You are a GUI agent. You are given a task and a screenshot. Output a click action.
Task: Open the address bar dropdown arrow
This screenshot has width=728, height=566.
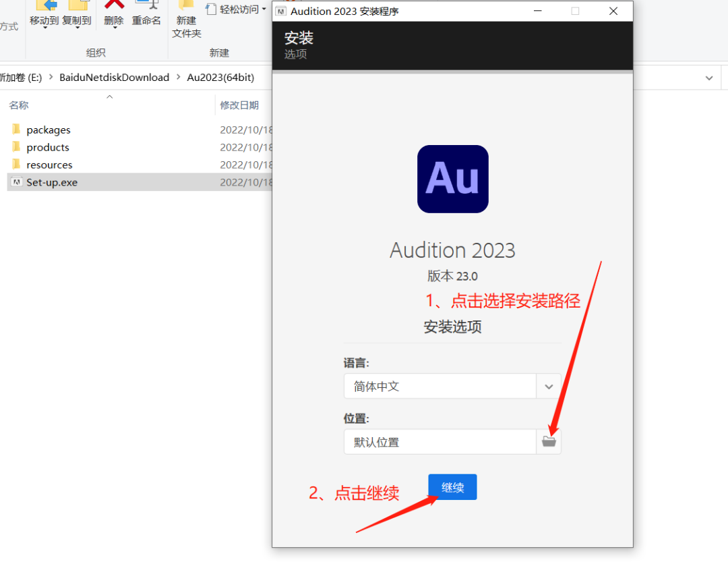click(x=709, y=78)
